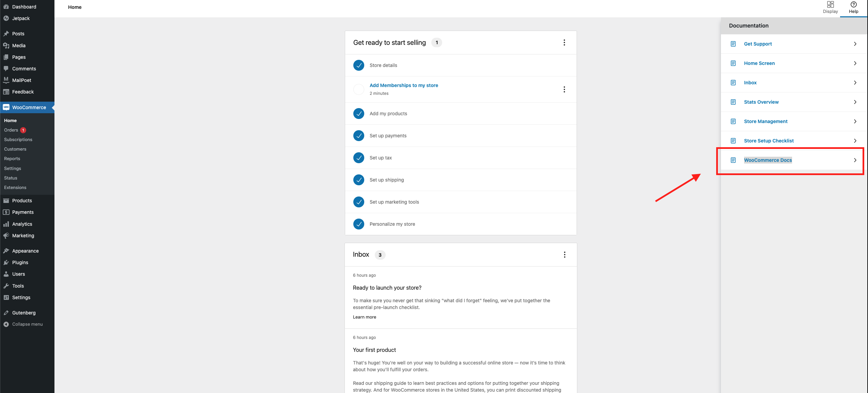Viewport: 868px width, 393px height.
Task: Click the Analytics bar chart icon
Action: [x=6, y=224]
